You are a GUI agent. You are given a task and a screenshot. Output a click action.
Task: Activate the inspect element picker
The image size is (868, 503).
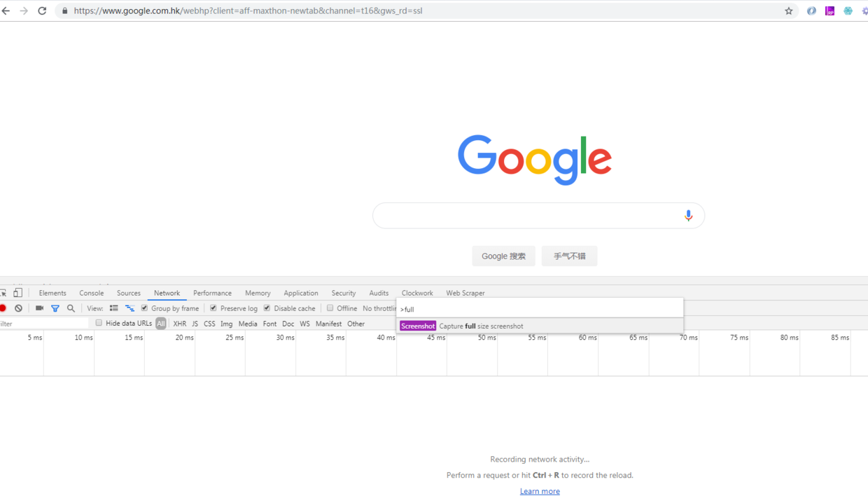(3, 293)
